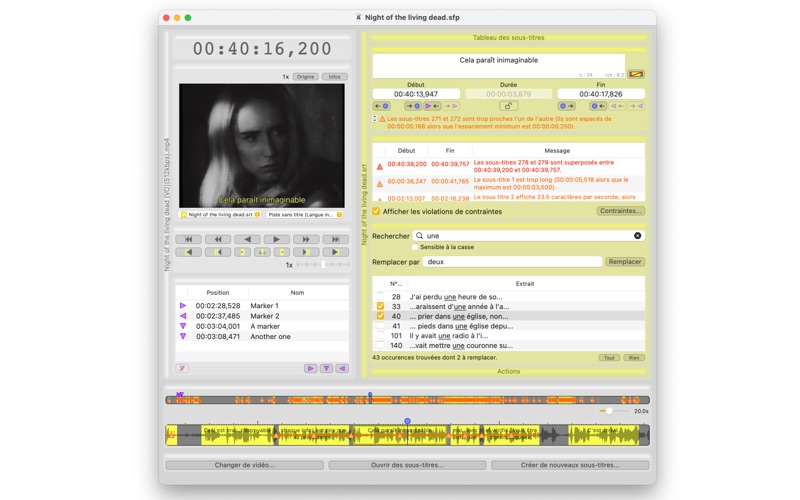The height and width of the screenshot is (500, 800).
Task: Uncheck result 33 in search results
Action: click(380, 306)
